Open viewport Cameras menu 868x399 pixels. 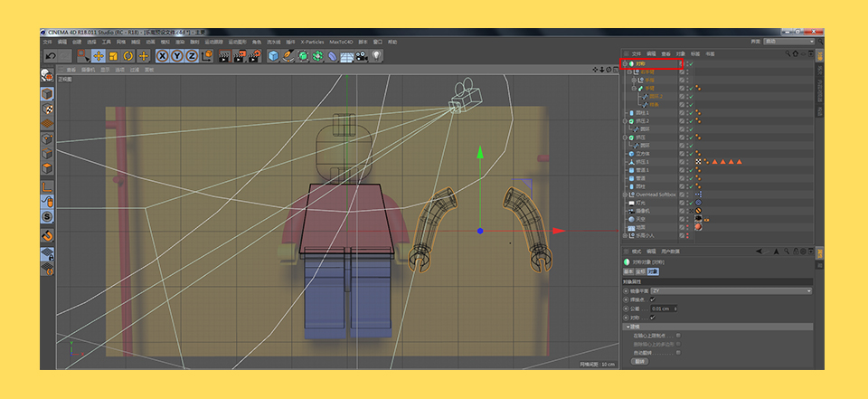pos(88,70)
